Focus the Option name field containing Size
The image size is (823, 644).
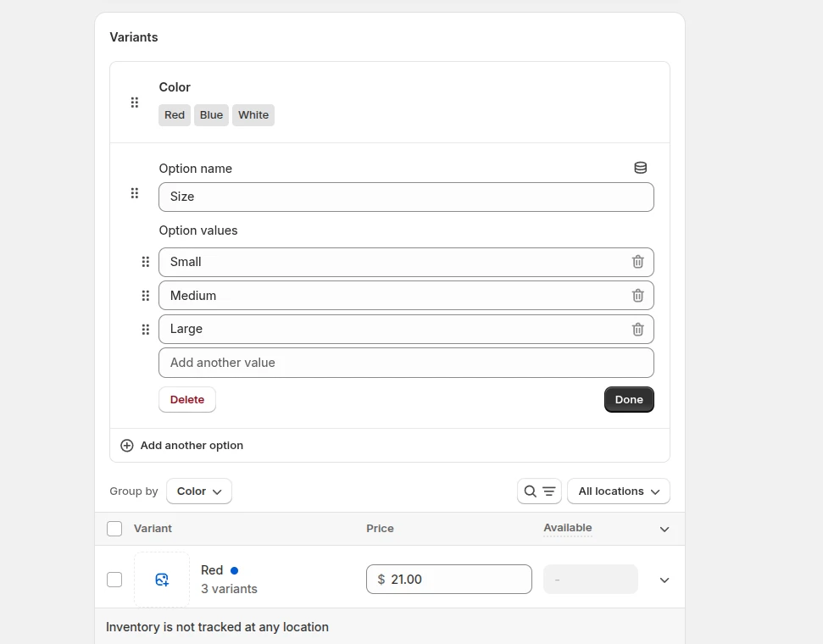pyautogui.click(x=406, y=197)
